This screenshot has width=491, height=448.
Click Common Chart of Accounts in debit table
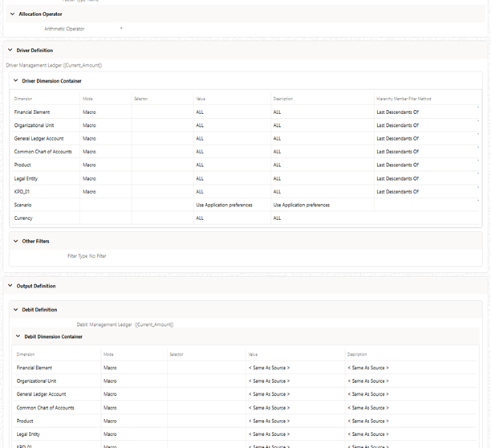[x=46, y=408]
